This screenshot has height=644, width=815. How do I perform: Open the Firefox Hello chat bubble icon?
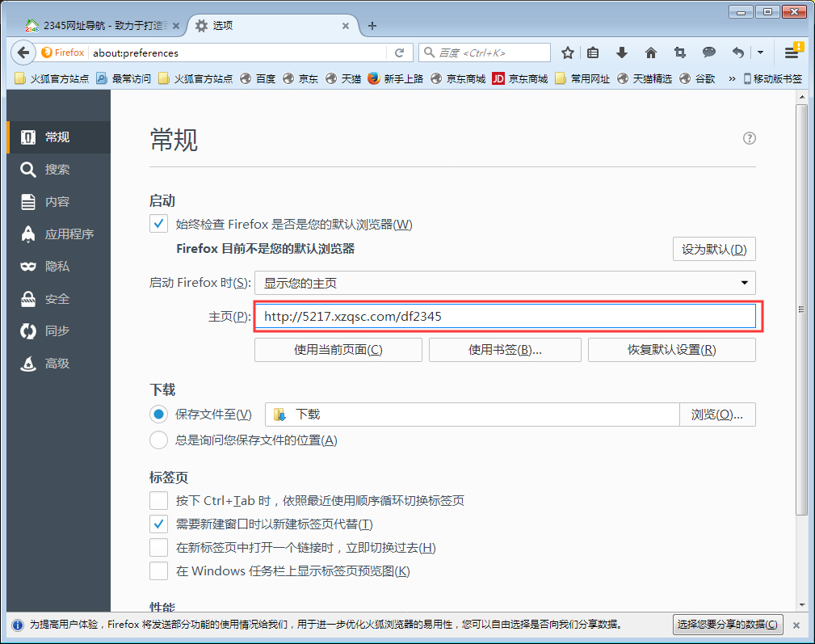pos(708,52)
